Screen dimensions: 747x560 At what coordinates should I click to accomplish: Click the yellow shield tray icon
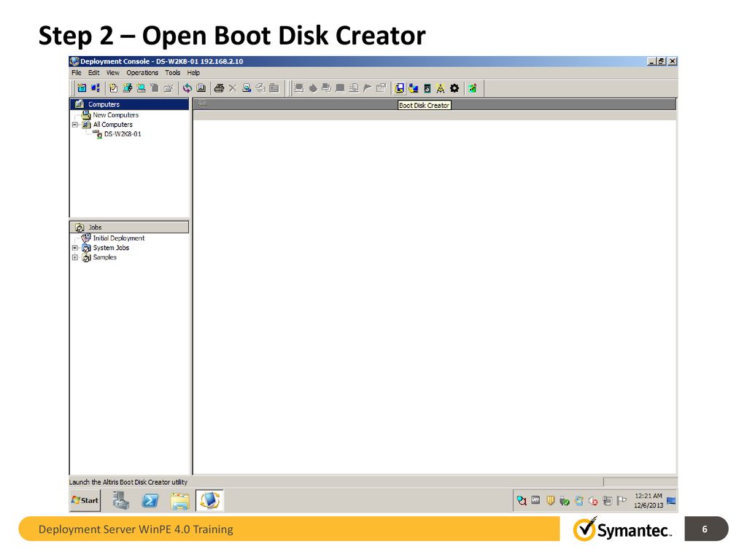(550, 500)
